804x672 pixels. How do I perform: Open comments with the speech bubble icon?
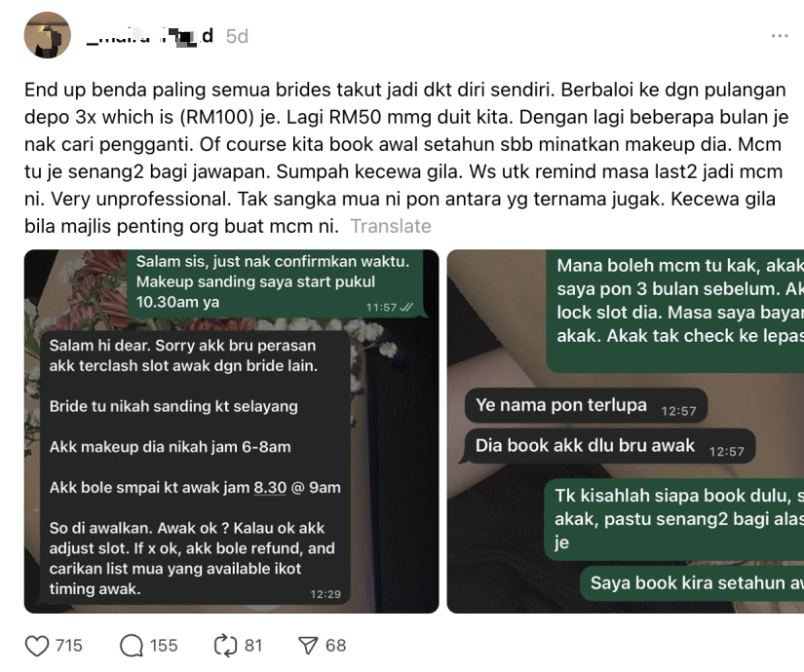(x=132, y=646)
